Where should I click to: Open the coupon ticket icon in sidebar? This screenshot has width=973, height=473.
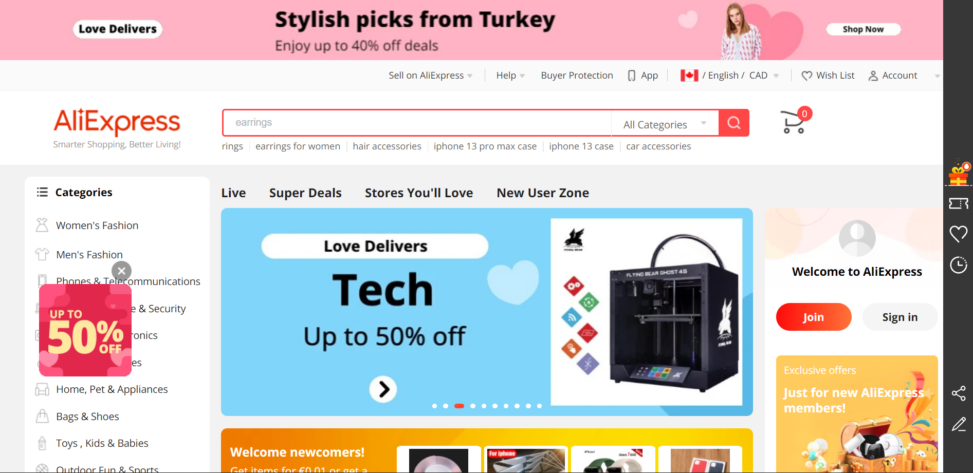pyautogui.click(x=959, y=203)
